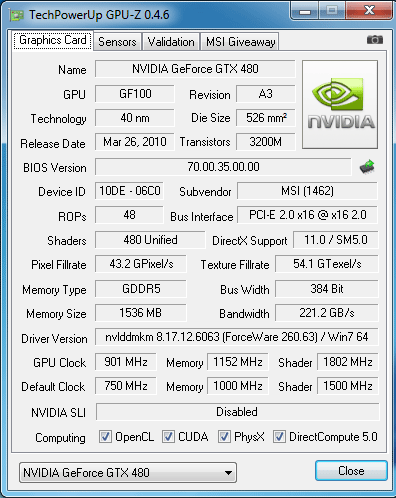
Task: Click the Bus Interface label
Action: coord(202,217)
